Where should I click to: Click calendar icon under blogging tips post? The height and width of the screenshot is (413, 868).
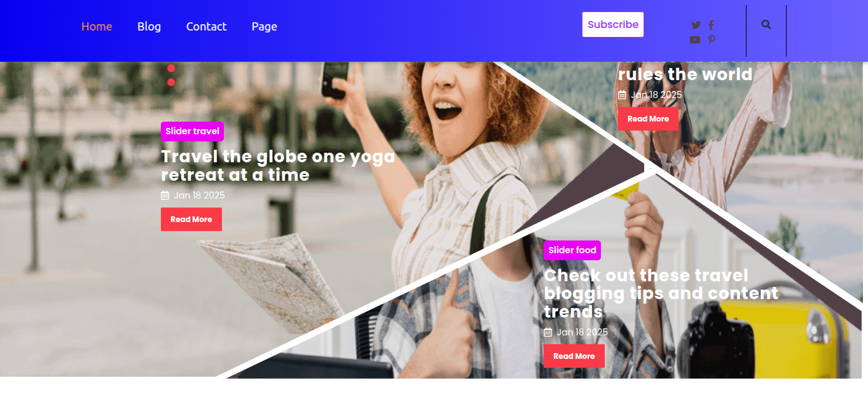point(548,332)
